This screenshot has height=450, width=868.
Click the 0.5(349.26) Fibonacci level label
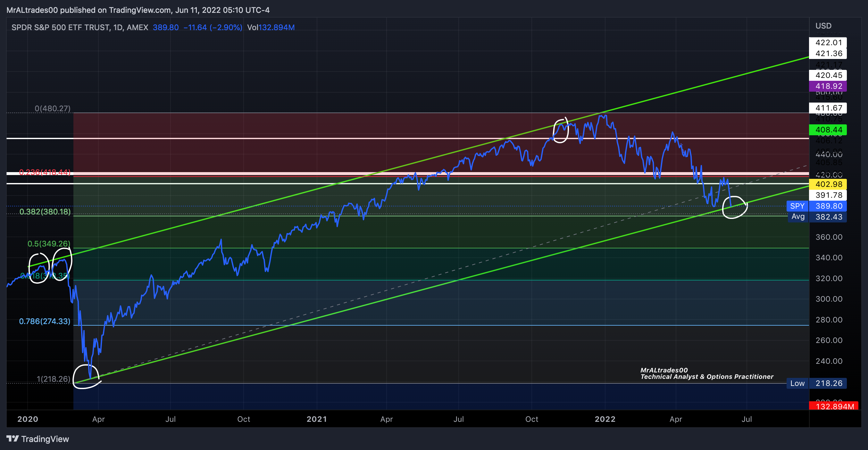click(x=49, y=244)
